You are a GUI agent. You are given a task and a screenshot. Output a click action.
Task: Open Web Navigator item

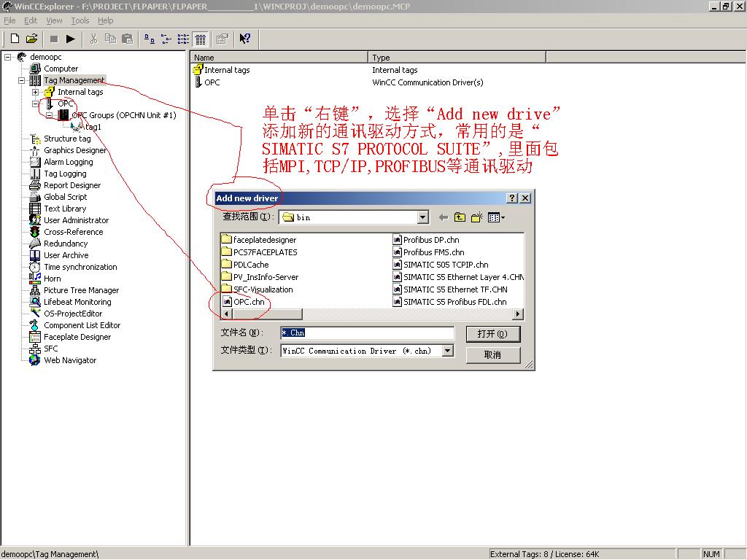click(x=70, y=360)
